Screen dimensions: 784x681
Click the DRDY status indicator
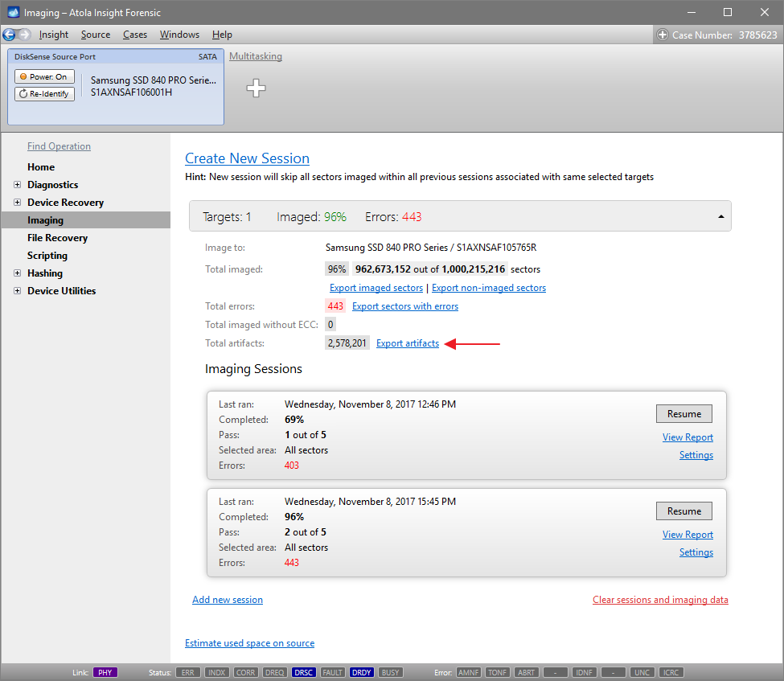[361, 672]
